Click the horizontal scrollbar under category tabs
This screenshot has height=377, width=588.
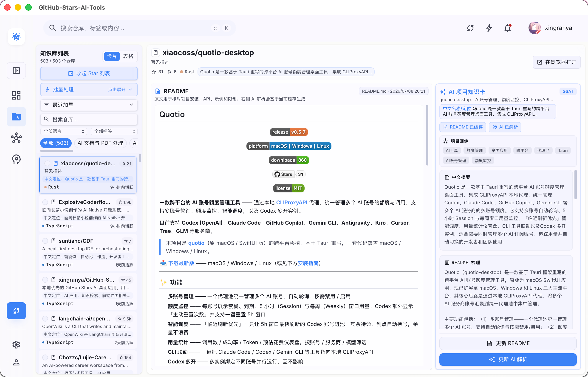click(x=57, y=151)
